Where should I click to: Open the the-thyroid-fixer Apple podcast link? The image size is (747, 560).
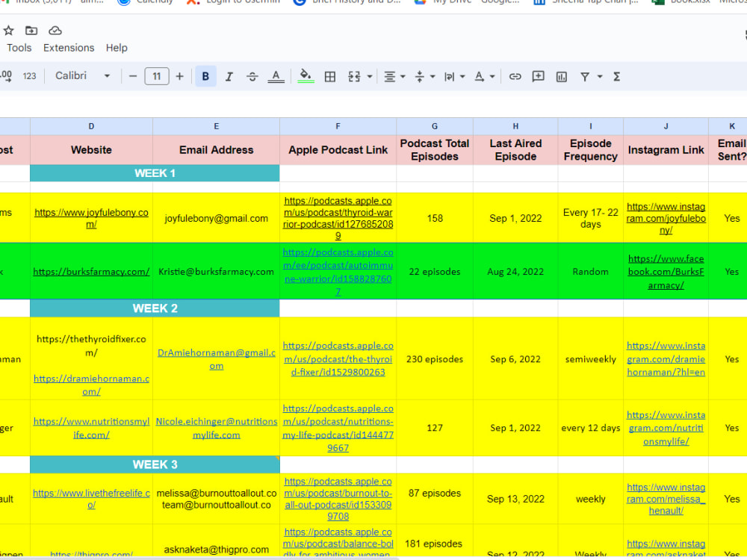tap(338, 358)
